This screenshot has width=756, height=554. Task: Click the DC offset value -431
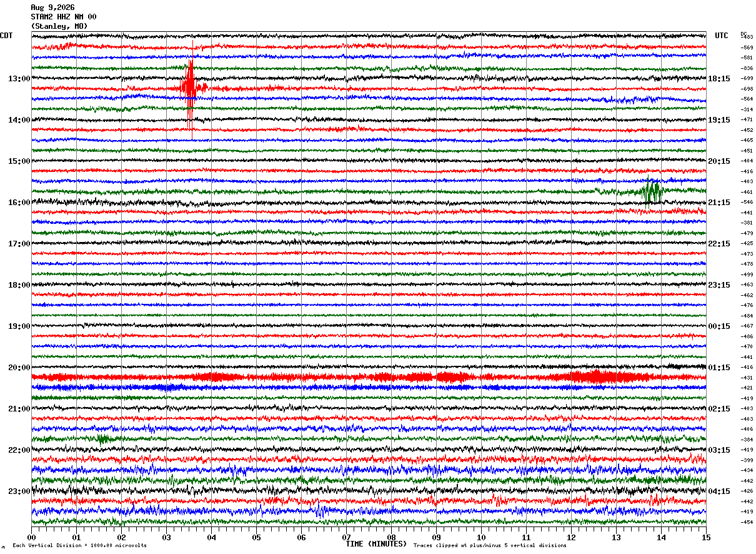[x=747, y=378]
